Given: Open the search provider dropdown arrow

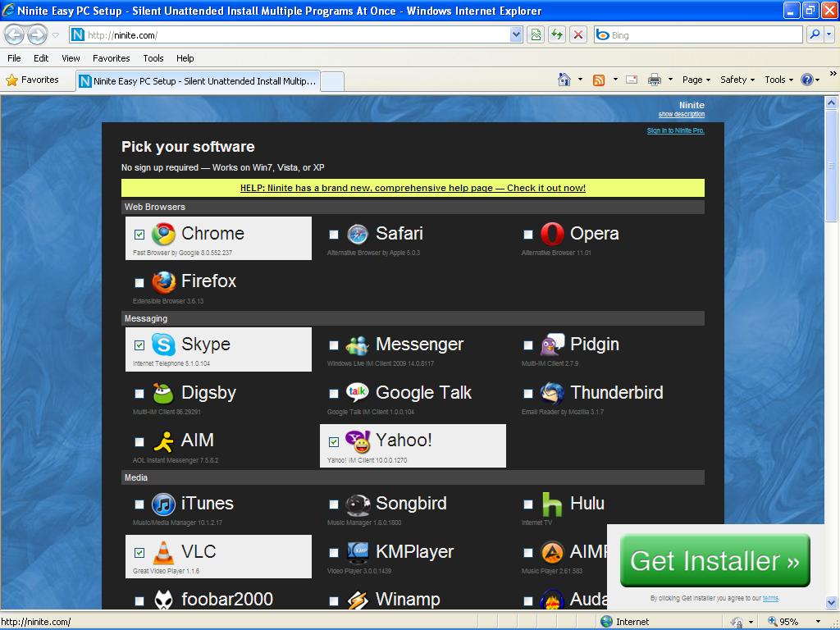Looking at the screenshot, I should coord(829,34).
